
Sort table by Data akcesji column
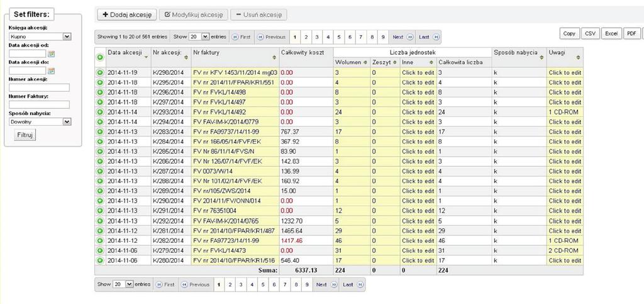(128, 57)
